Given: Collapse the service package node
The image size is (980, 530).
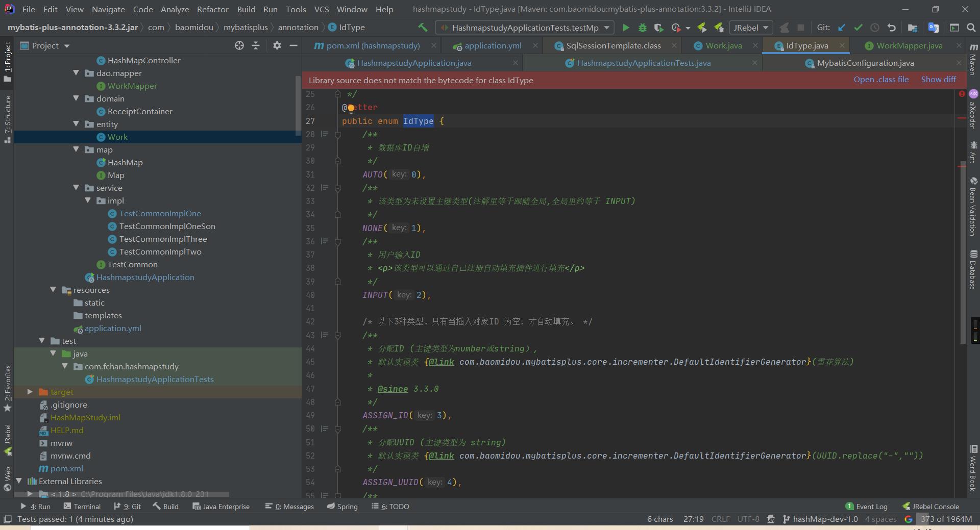Looking at the screenshot, I should click(76, 188).
